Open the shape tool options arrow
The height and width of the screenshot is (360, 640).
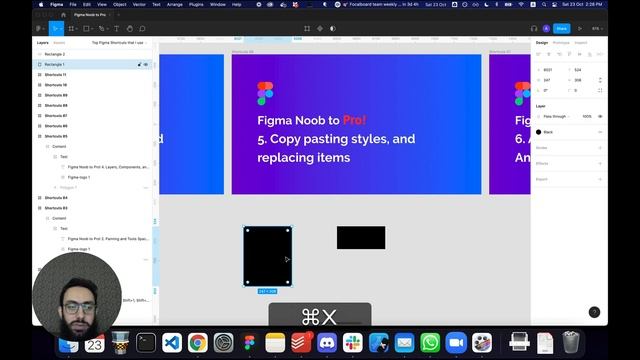coord(92,29)
